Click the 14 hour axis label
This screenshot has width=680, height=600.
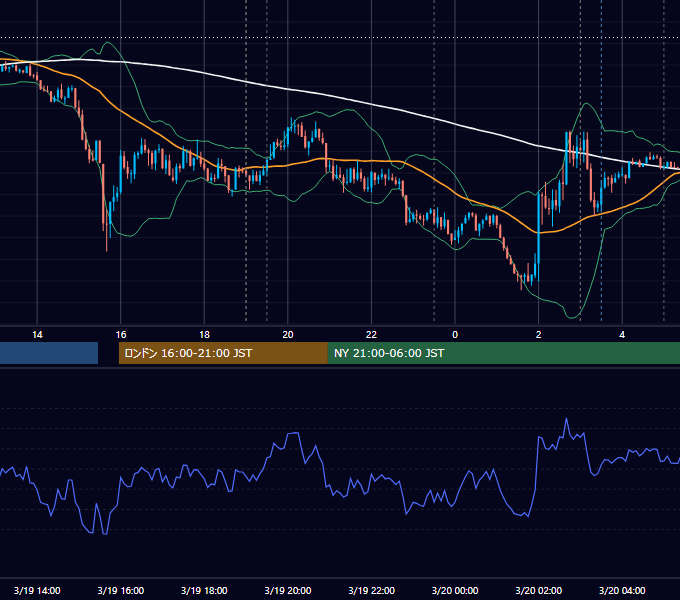(x=37, y=334)
